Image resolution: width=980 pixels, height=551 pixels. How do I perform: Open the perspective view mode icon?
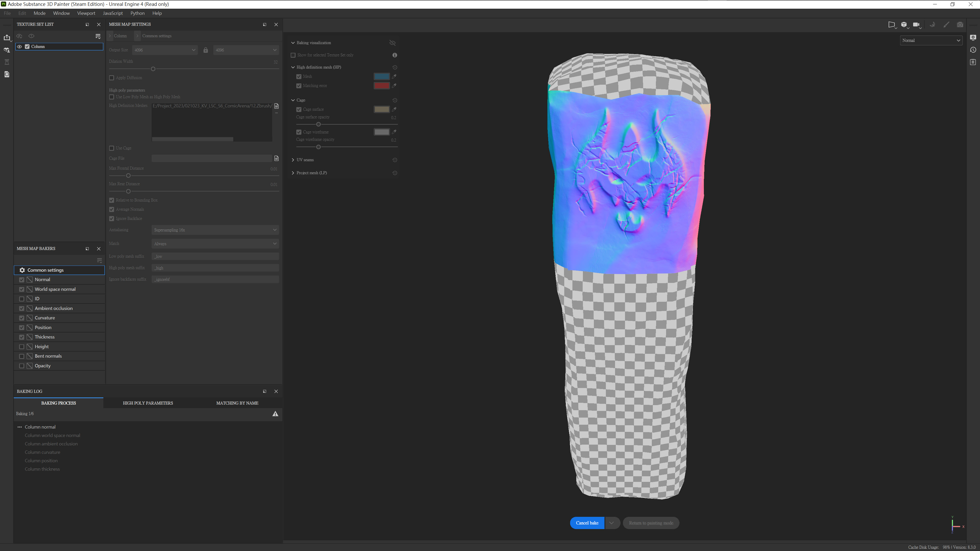coord(891,25)
